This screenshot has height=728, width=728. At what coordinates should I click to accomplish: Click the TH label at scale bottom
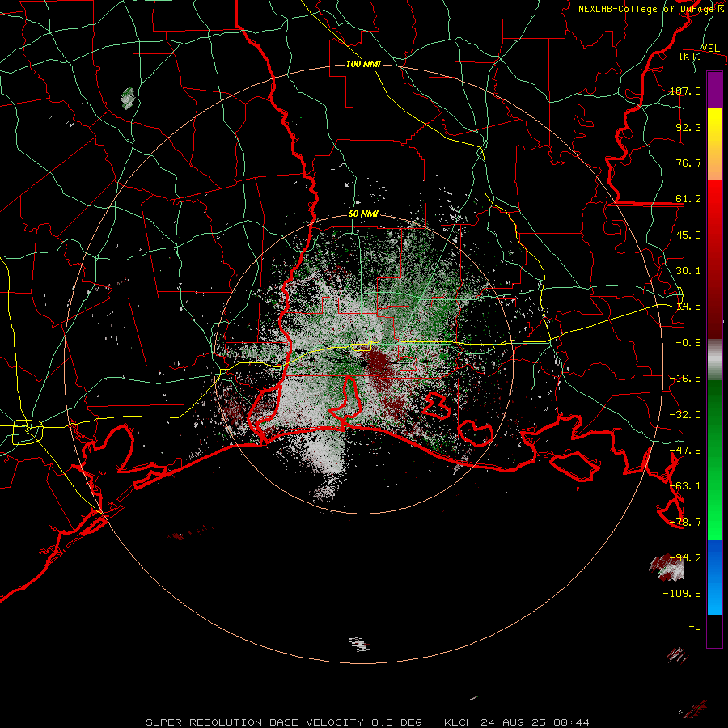695,629
